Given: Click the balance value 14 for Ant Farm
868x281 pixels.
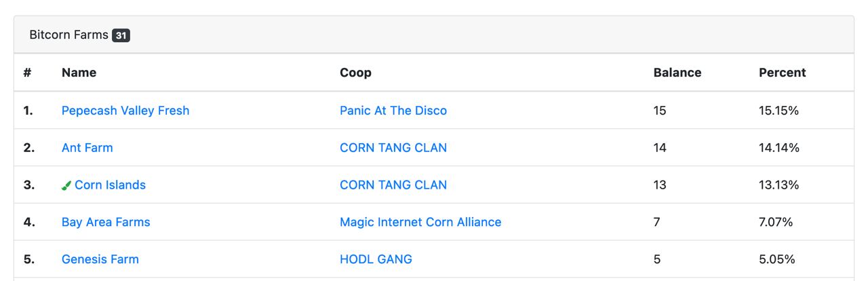Looking at the screenshot, I should tap(660, 148).
